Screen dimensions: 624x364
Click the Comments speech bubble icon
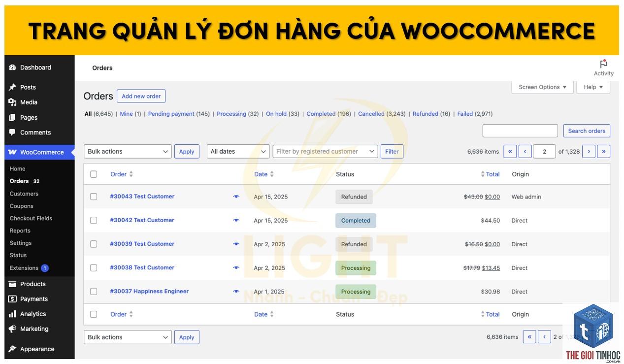click(x=12, y=132)
